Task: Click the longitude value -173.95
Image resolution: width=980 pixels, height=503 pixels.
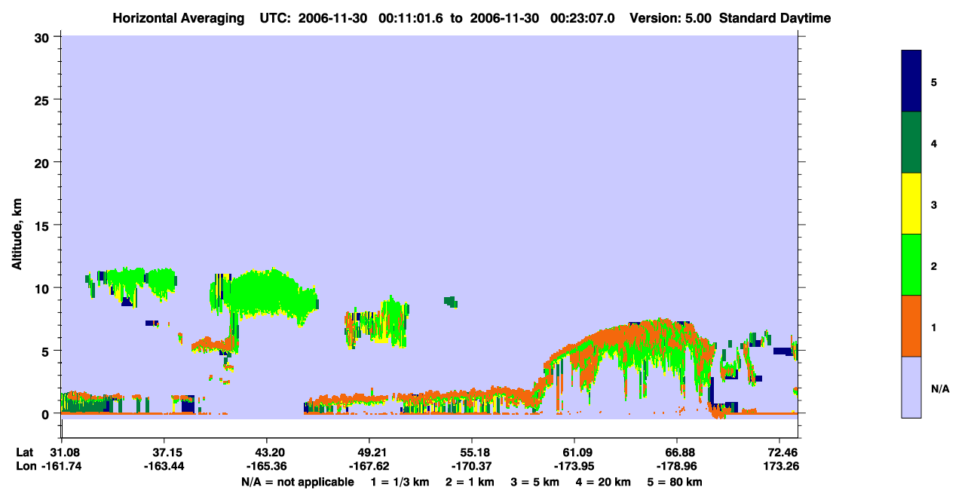Action: click(x=574, y=467)
